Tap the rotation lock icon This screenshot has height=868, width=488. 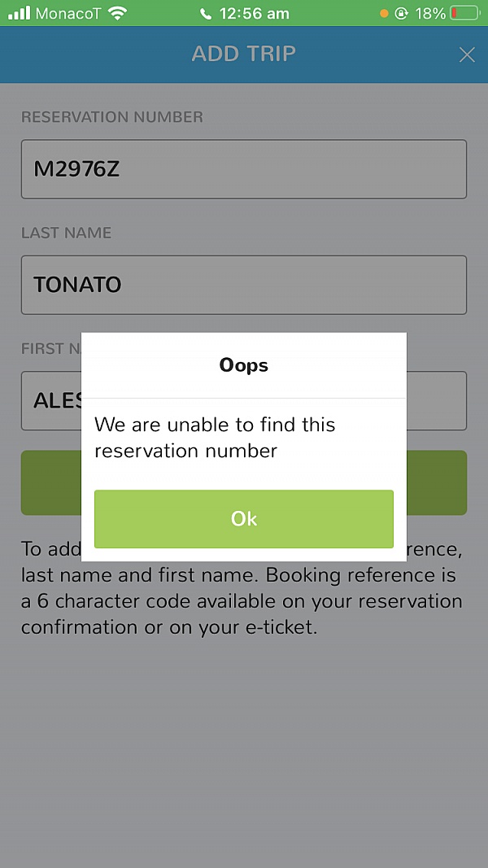coord(401,14)
